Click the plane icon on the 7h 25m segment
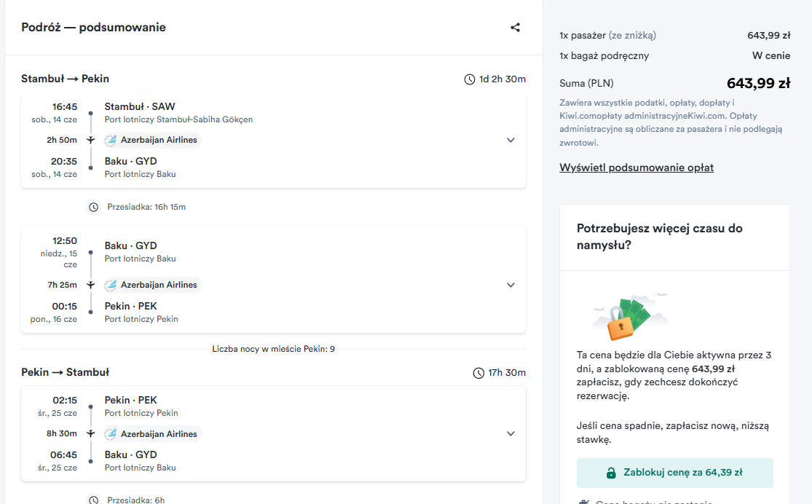Image resolution: width=812 pixels, height=504 pixels. tap(90, 285)
